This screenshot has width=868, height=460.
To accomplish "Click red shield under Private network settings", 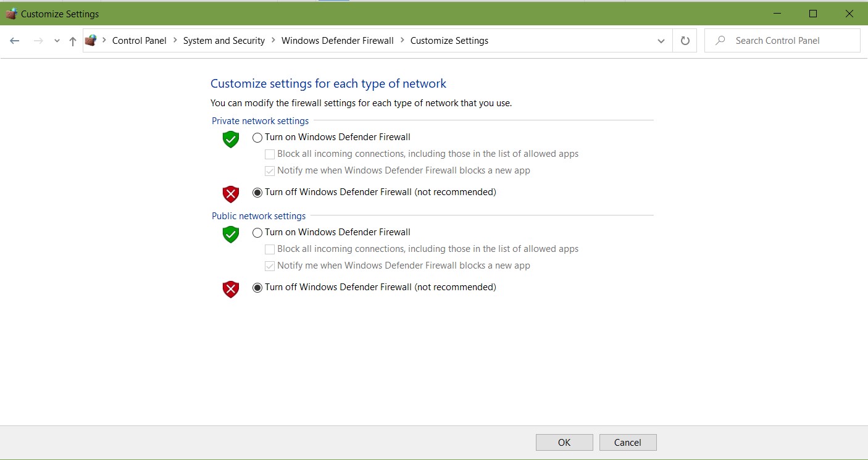I will click(231, 194).
